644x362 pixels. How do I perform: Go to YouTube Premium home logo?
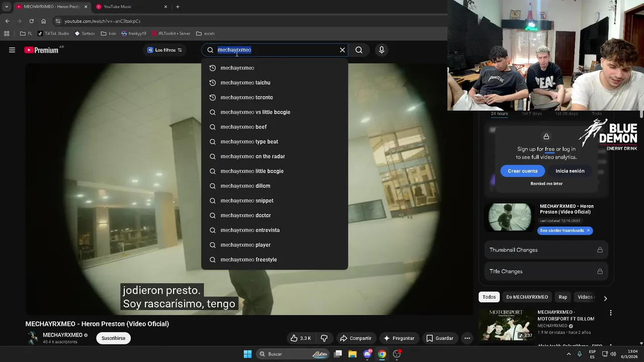[41, 50]
